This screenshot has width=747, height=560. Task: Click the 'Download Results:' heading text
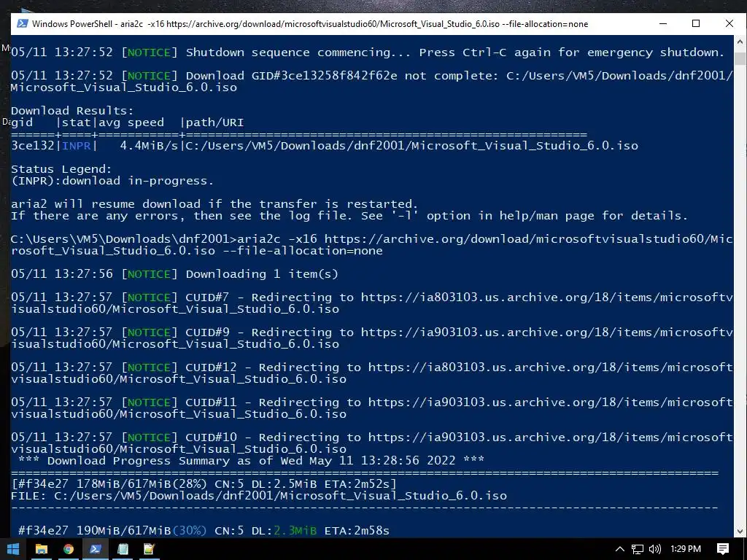click(x=72, y=111)
